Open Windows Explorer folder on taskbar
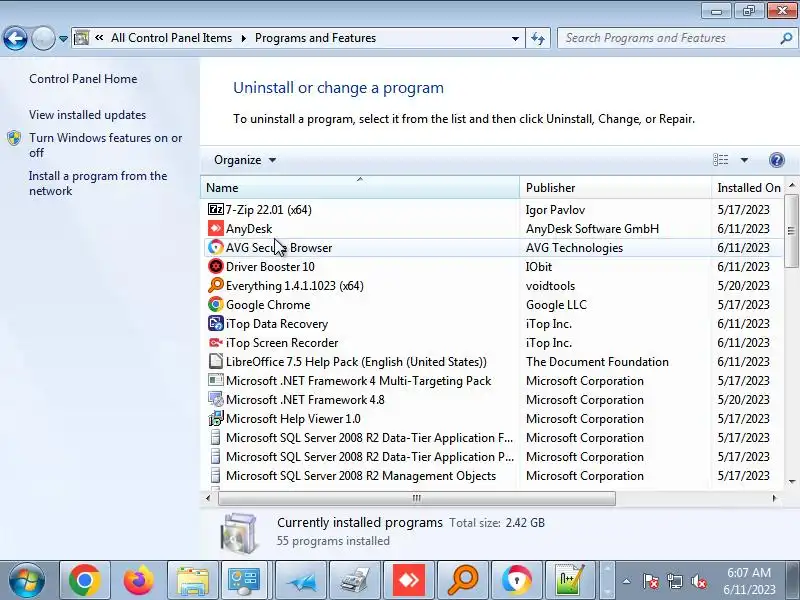The width and height of the screenshot is (800, 600). [193, 580]
